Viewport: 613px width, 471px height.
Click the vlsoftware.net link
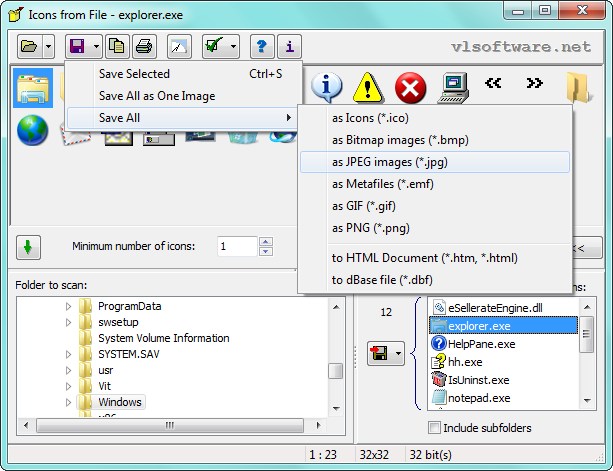(521, 47)
